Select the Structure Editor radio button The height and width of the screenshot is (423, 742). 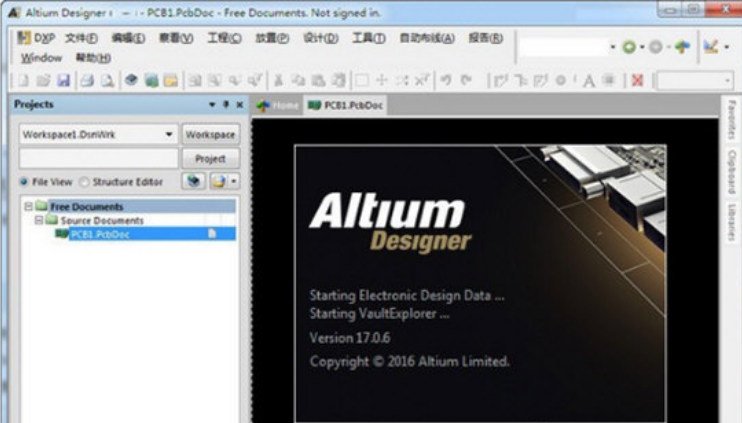pyautogui.click(x=84, y=182)
